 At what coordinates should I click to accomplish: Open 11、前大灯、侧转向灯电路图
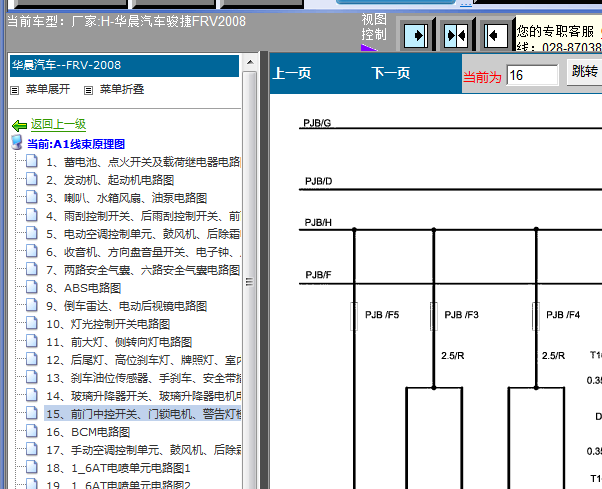[119, 342]
